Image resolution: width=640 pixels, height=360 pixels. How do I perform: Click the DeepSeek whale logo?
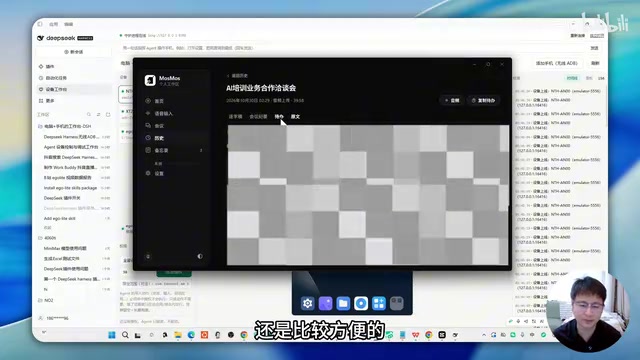point(40,38)
